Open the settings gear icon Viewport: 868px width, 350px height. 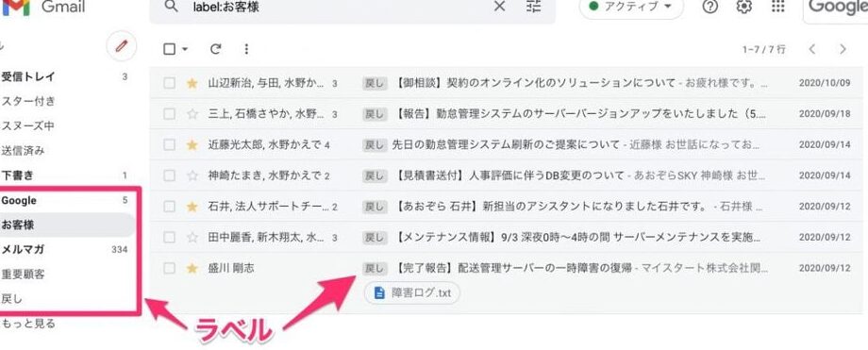(x=744, y=7)
